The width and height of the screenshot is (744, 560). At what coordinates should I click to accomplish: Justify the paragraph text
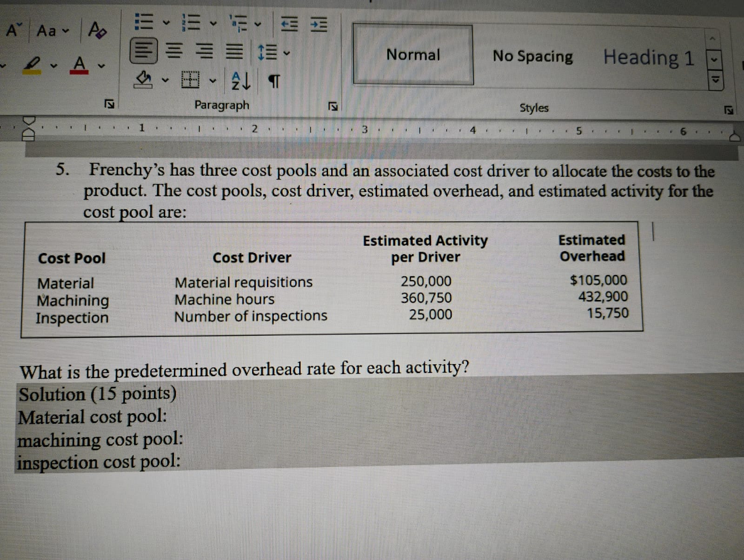pos(234,51)
